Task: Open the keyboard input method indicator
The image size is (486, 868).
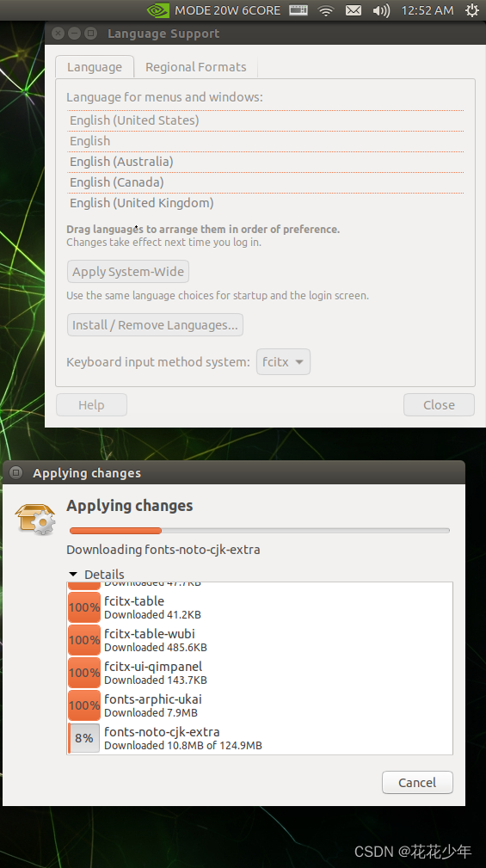Action: [x=298, y=10]
